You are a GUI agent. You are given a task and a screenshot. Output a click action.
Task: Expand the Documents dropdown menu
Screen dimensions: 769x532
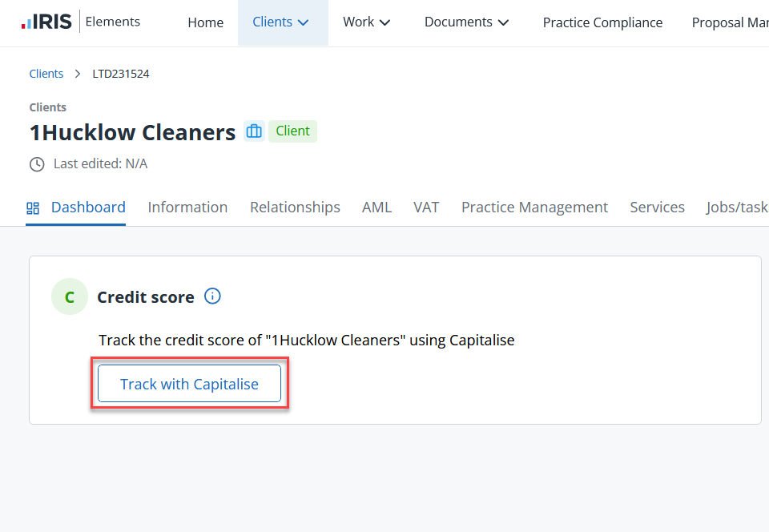(x=467, y=22)
